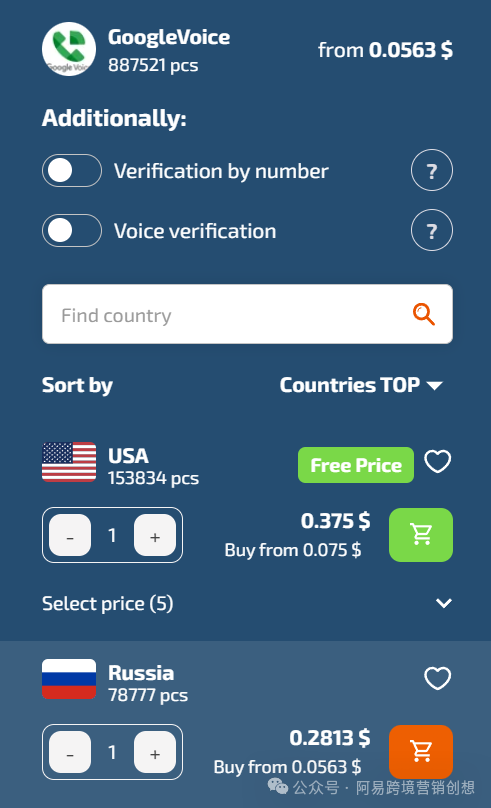
Task: Enable Voice verification switch
Action: pos(72,230)
